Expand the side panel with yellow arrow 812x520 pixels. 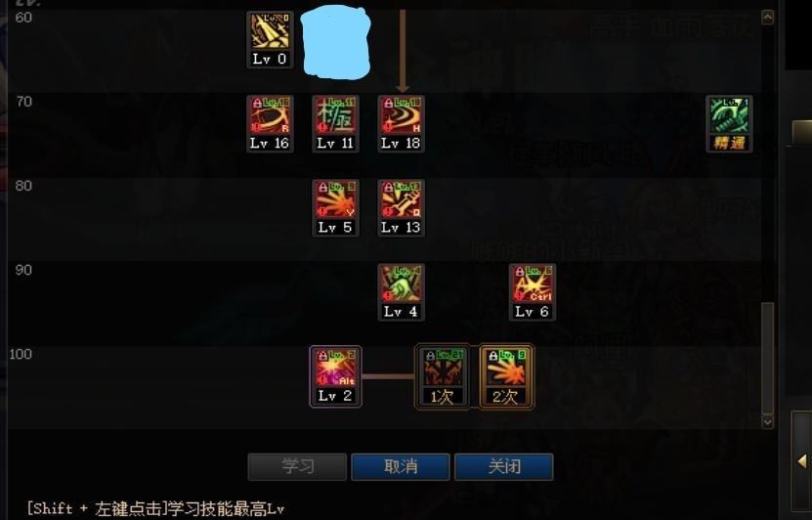click(802, 461)
